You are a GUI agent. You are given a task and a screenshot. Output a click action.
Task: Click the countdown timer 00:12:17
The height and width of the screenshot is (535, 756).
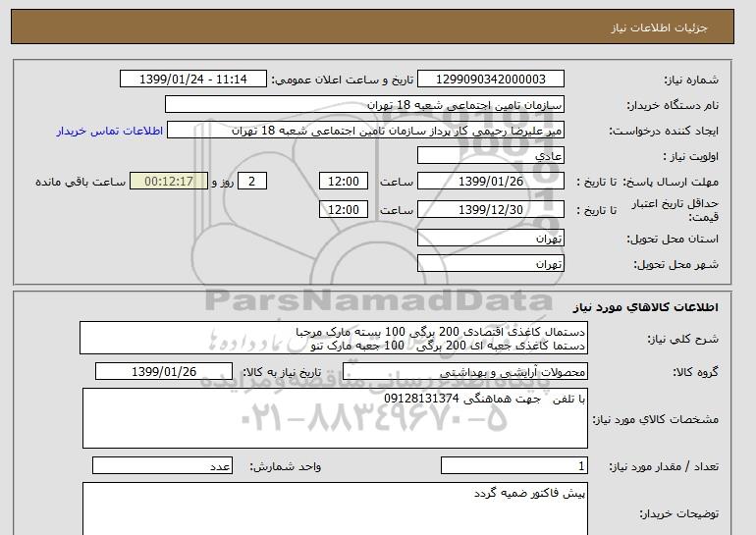169,182
